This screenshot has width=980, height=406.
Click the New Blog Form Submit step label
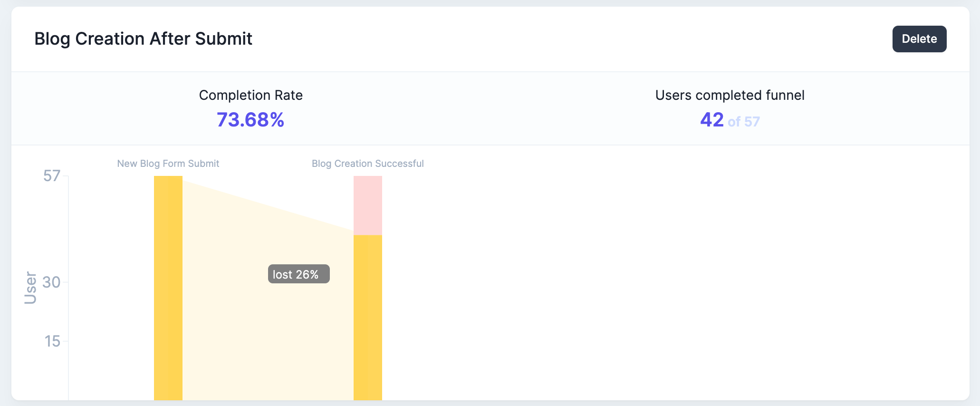168,164
